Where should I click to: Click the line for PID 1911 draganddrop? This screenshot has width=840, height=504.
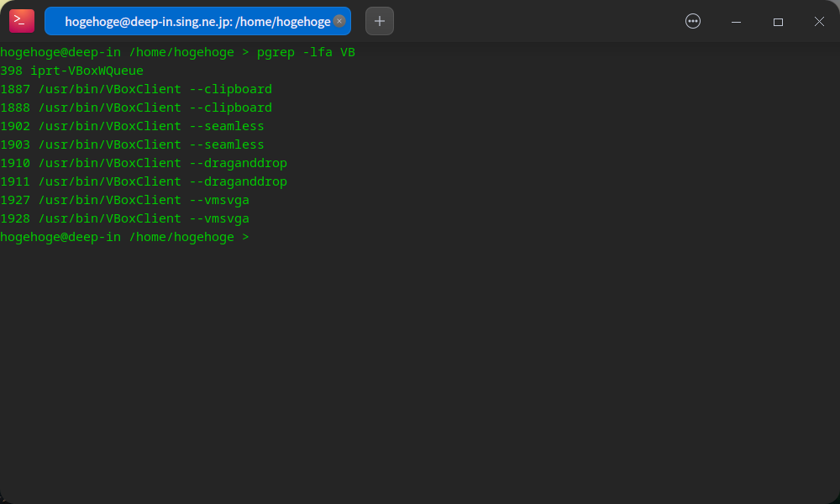pos(144,181)
